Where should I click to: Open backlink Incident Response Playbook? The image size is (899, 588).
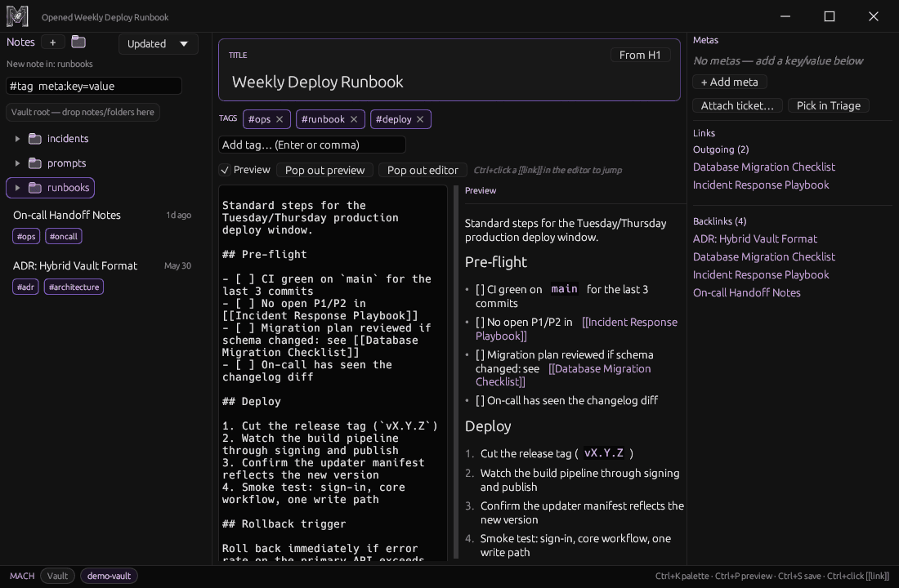pos(761,274)
